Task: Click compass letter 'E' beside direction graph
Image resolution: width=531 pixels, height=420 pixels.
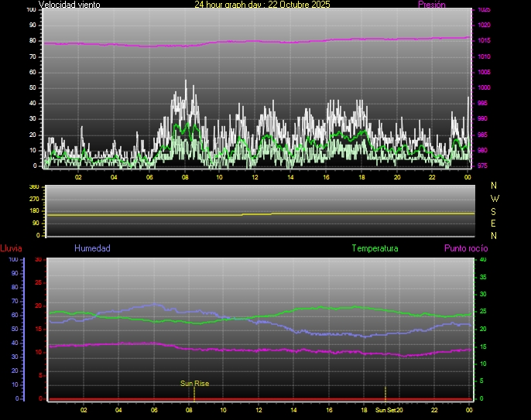Action: (x=495, y=223)
